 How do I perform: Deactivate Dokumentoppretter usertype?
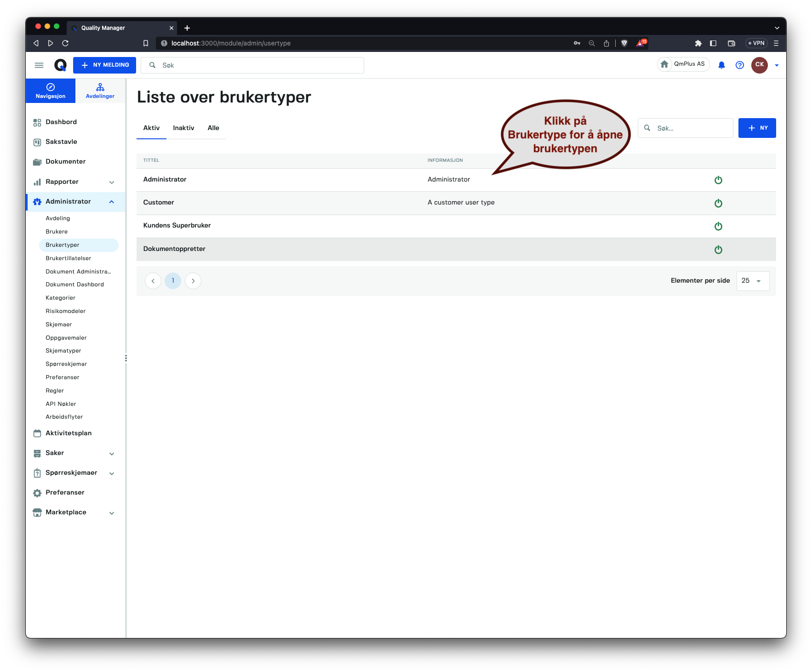pyautogui.click(x=718, y=250)
